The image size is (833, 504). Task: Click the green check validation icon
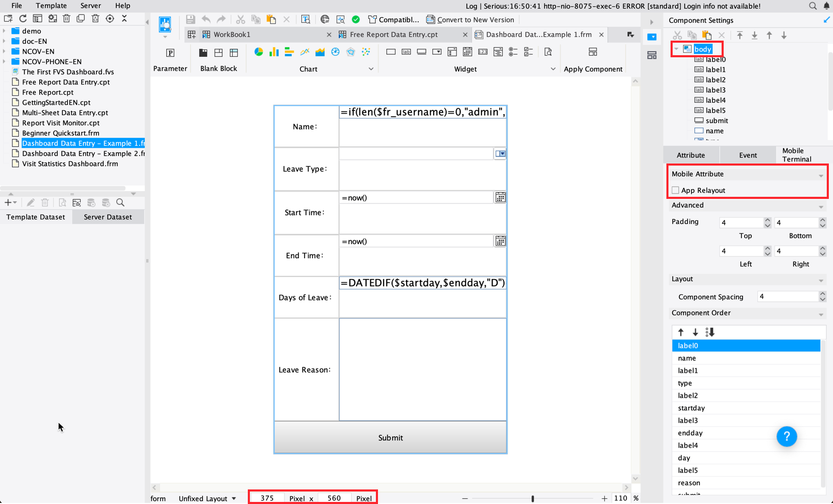356,19
